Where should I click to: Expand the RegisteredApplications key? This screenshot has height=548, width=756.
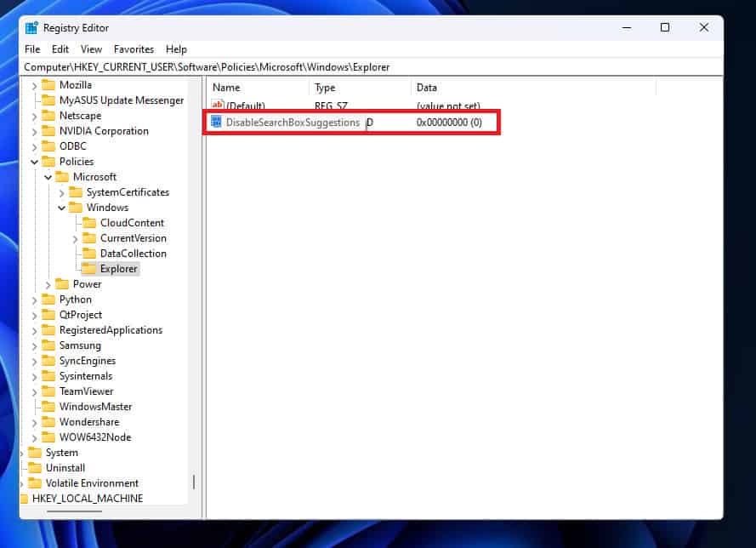click(34, 331)
